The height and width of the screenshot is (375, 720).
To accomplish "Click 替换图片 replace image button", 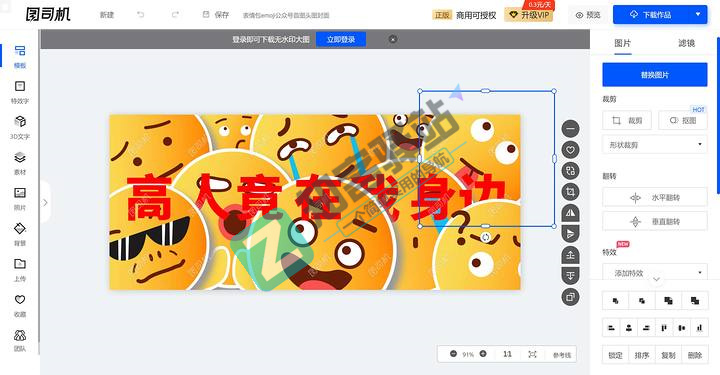I will pos(655,75).
